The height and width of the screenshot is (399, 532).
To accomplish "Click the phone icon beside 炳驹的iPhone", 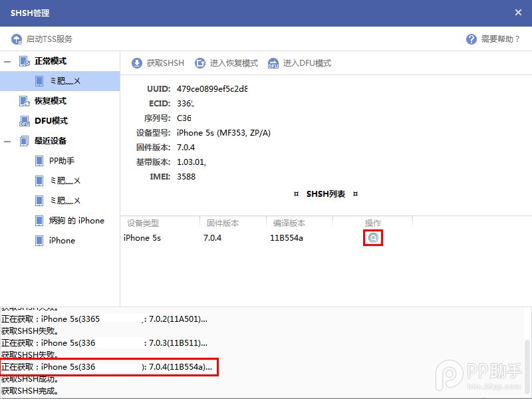I will point(38,220).
